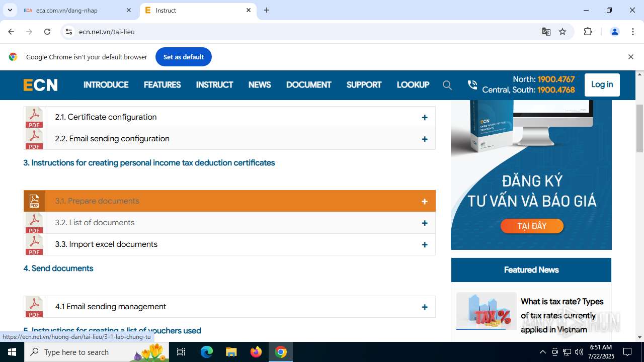Viewport: 644px width, 362px height.
Task: Open the PDF icon for 2.2 Email sending configuration
Action: point(34,139)
